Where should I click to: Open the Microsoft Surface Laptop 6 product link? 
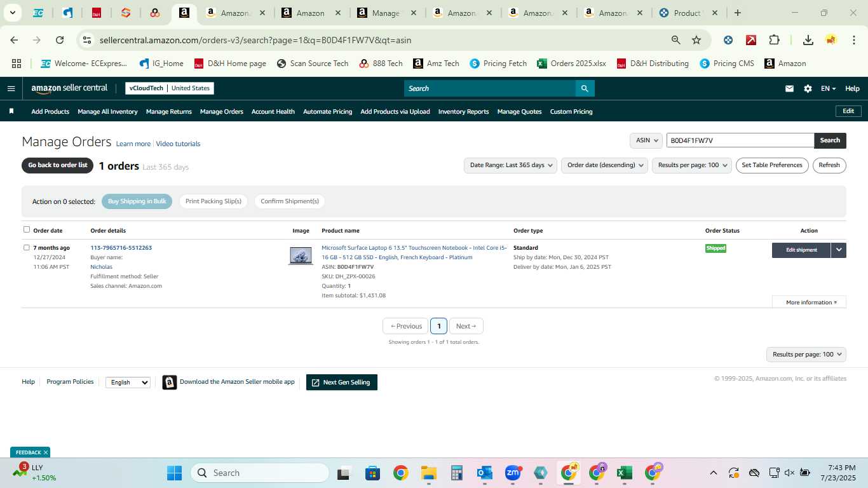click(x=414, y=252)
